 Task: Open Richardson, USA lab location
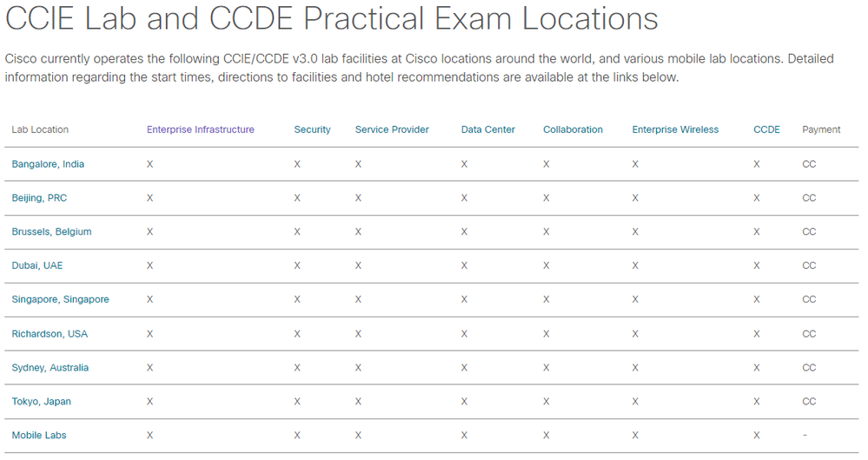pyautogui.click(x=50, y=334)
